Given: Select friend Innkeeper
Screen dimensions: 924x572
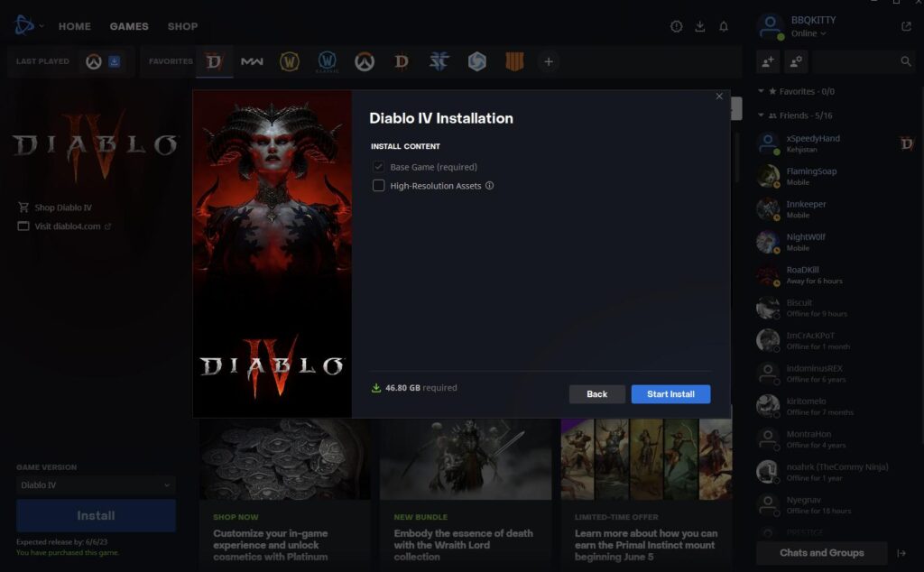Looking at the screenshot, I should coord(834,209).
